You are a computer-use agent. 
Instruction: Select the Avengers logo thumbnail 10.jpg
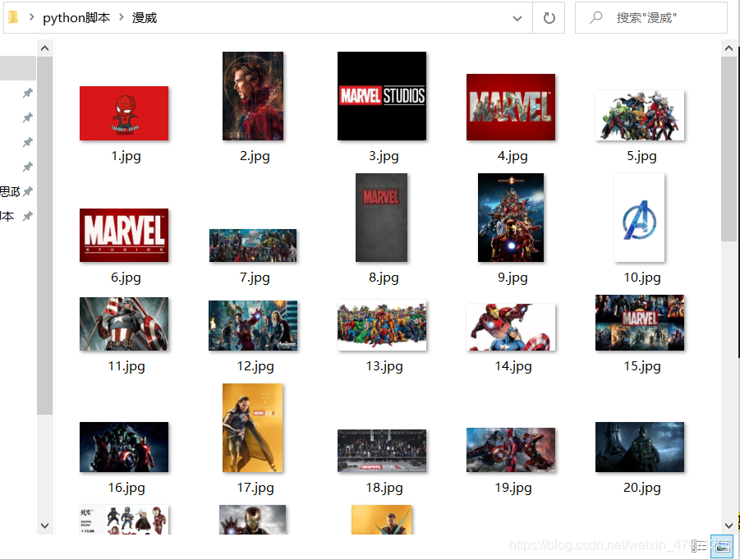click(x=640, y=218)
